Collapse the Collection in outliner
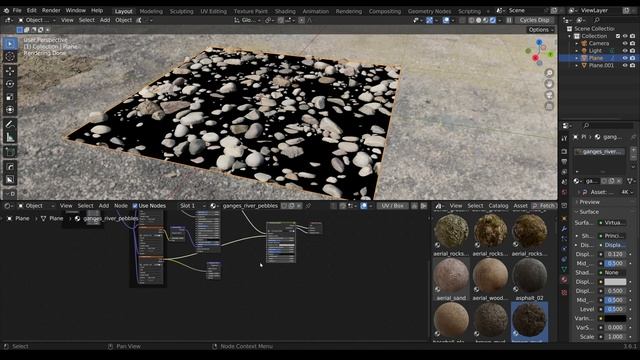640x360 pixels. pos(570,36)
